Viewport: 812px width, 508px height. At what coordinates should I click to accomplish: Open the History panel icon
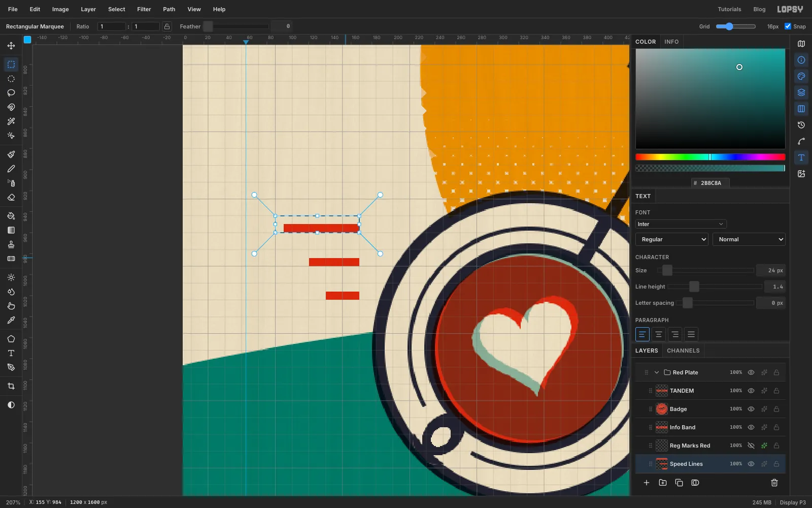[801, 125]
